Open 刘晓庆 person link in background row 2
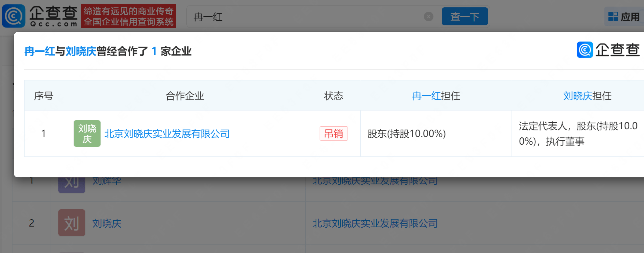 [x=107, y=223]
